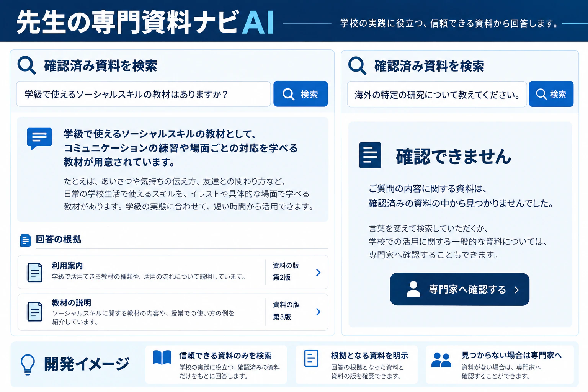The image size is (588, 392).
Task: Click the person icon in 専門家へ確認する button
Action: (x=413, y=289)
